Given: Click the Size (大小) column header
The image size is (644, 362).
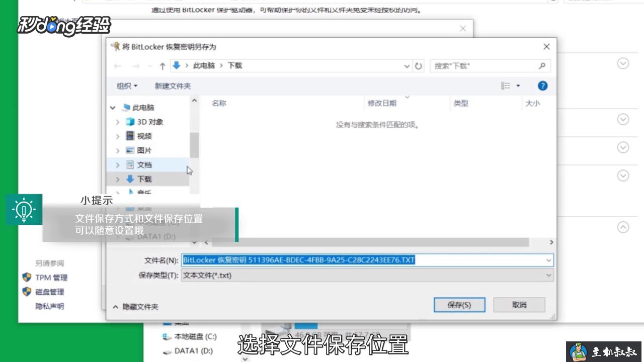Looking at the screenshot, I should (x=532, y=103).
